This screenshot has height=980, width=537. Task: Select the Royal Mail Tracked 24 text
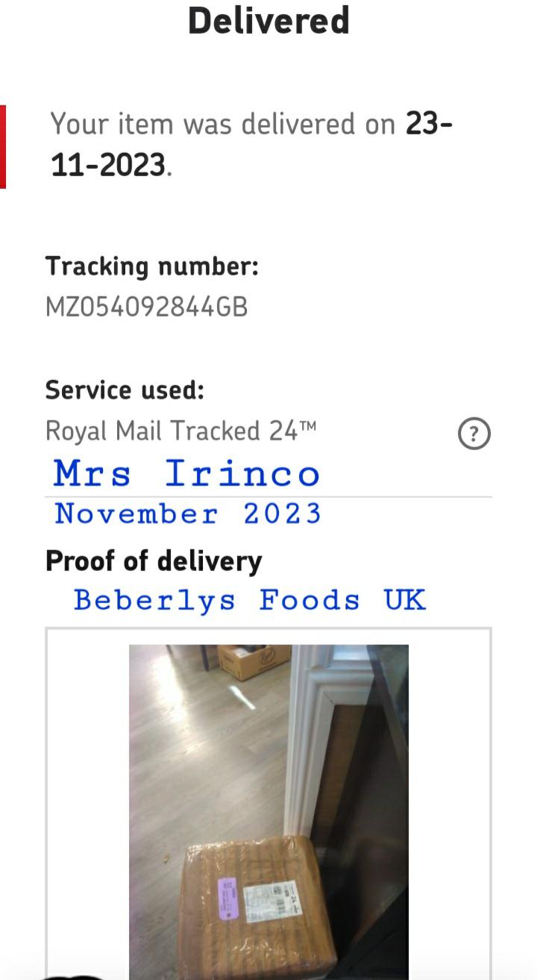pyautogui.click(x=180, y=431)
